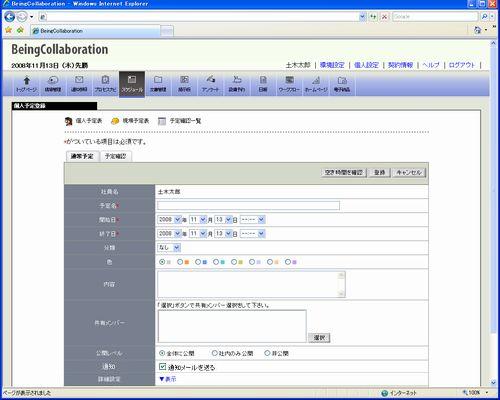Switch to the 予定確認 tab
The width and height of the screenshot is (500, 400).
click(x=115, y=156)
